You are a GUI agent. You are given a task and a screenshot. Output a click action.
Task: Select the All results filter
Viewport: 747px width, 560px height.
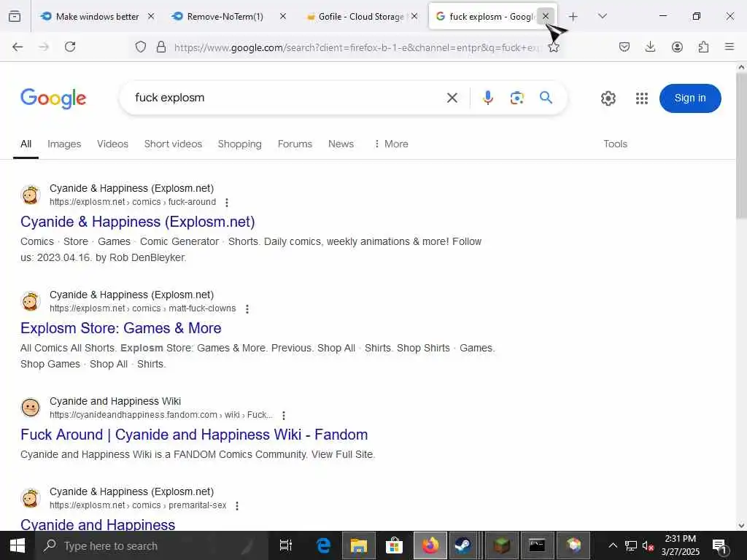(26, 144)
